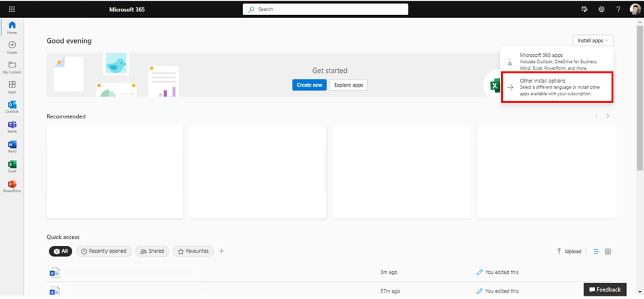644x299 pixels.
Task: Open the first Recommended card
Action: click(x=115, y=173)
